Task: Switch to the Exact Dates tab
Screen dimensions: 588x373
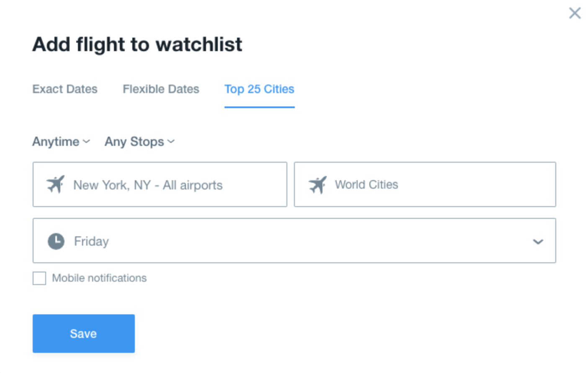Action: (x=65, y=89)
